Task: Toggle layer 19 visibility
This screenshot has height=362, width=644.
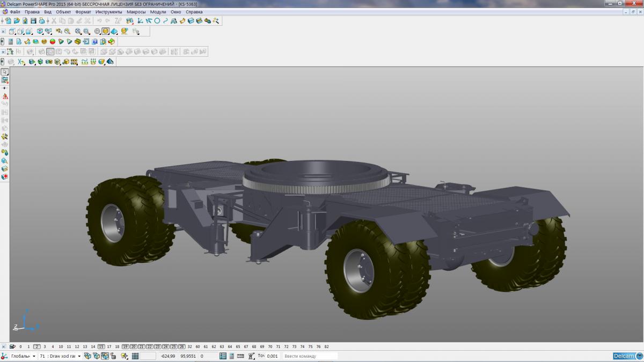Action: point(125,346)
